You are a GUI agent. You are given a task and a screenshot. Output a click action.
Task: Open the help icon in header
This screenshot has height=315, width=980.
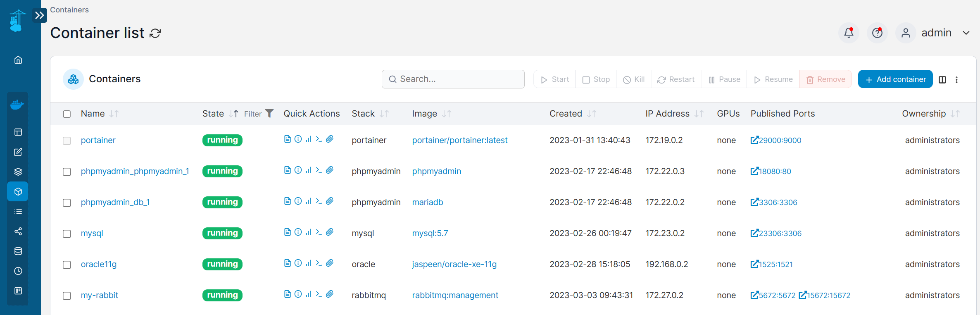(x=877, y=33)
